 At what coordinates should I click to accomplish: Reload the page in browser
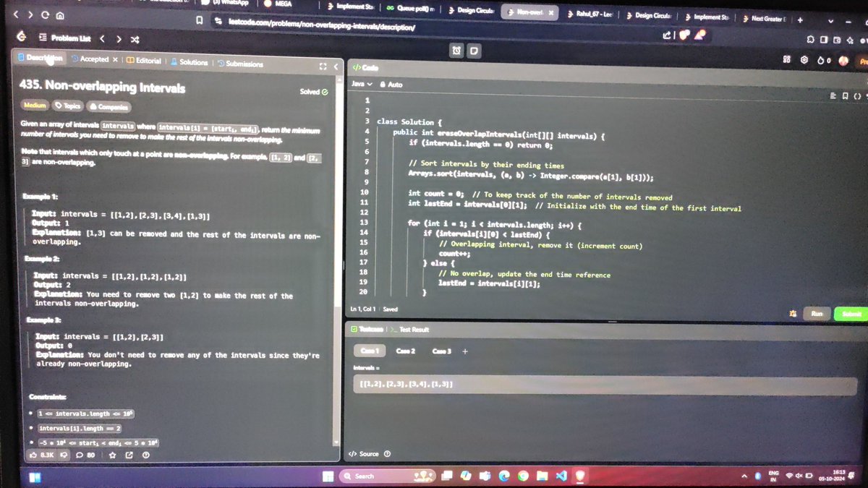pyautogui.click(x=46, y=14)
